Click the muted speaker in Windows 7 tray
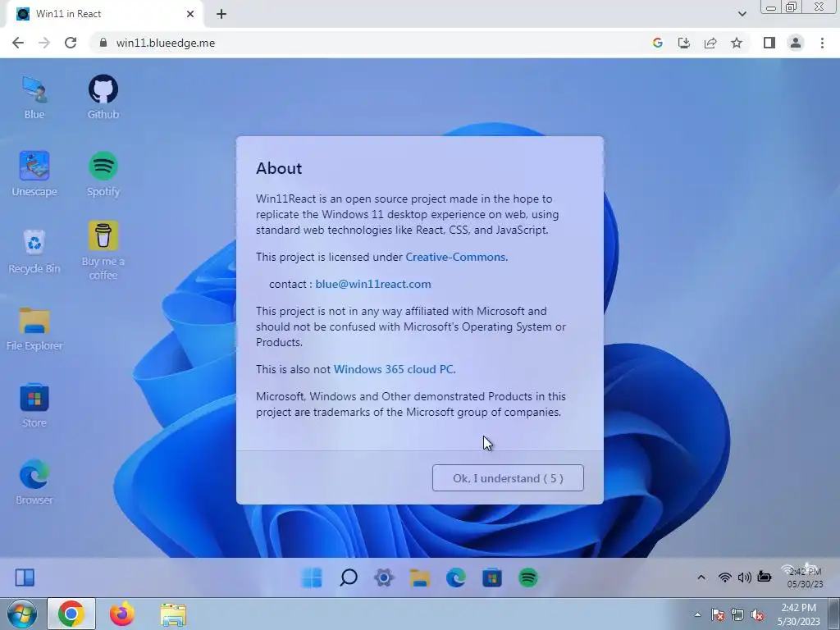This screenshot has height=630, width=840. coord(757,614)
